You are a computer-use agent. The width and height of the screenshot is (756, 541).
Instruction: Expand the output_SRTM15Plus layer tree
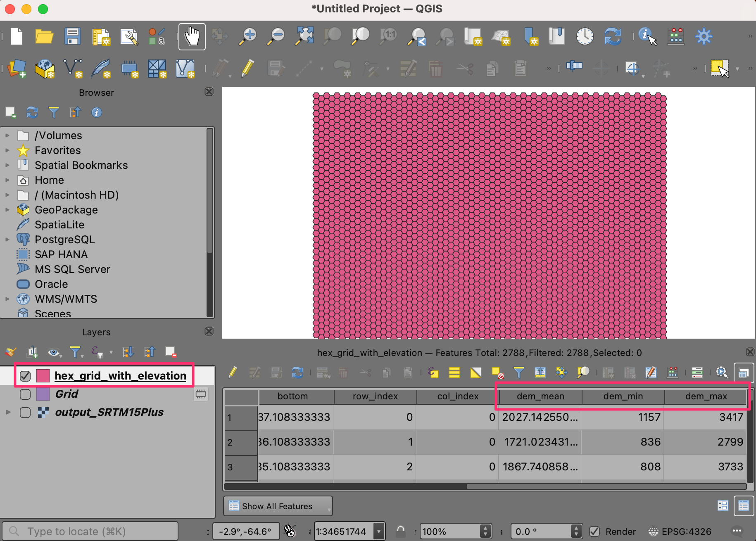click(8, 412)
